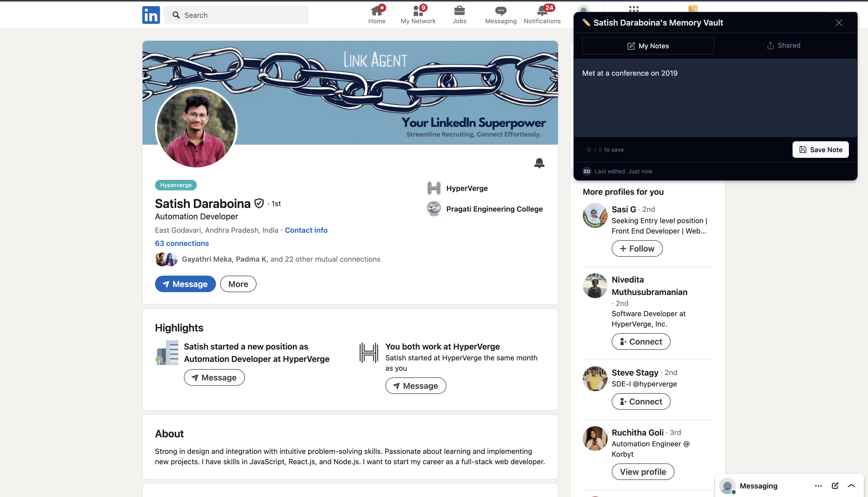Click the HyperVerge company logo on profile
Viewport: 868px width, 497px height.
434,188
